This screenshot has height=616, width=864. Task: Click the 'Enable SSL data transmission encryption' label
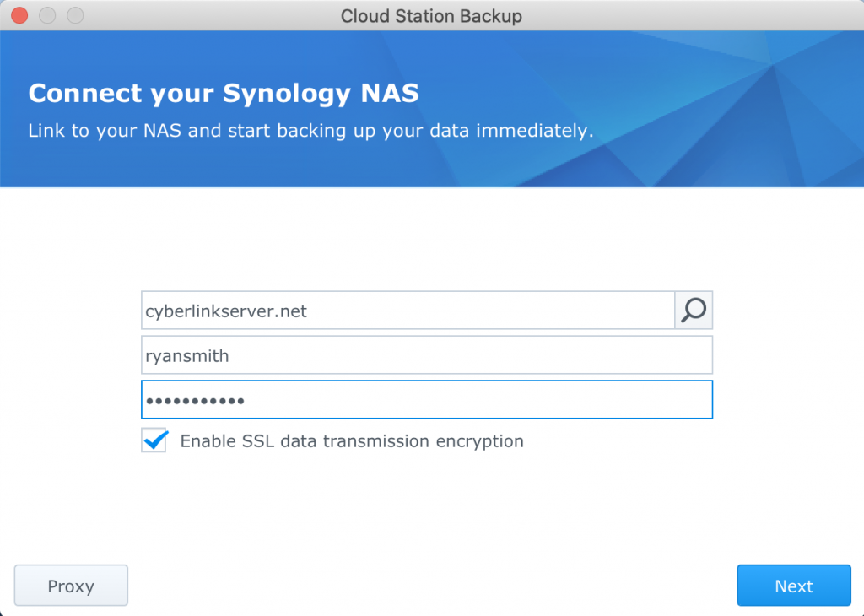tap(352, 440)
